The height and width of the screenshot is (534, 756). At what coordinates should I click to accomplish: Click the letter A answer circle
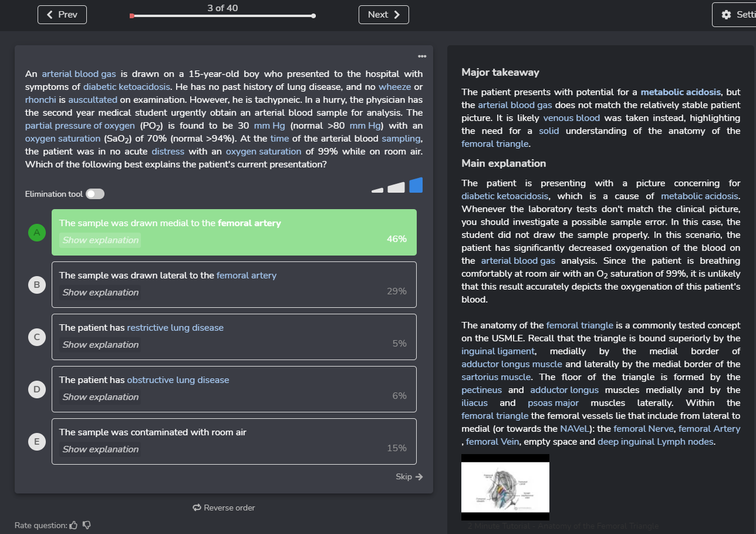(37, 233)
